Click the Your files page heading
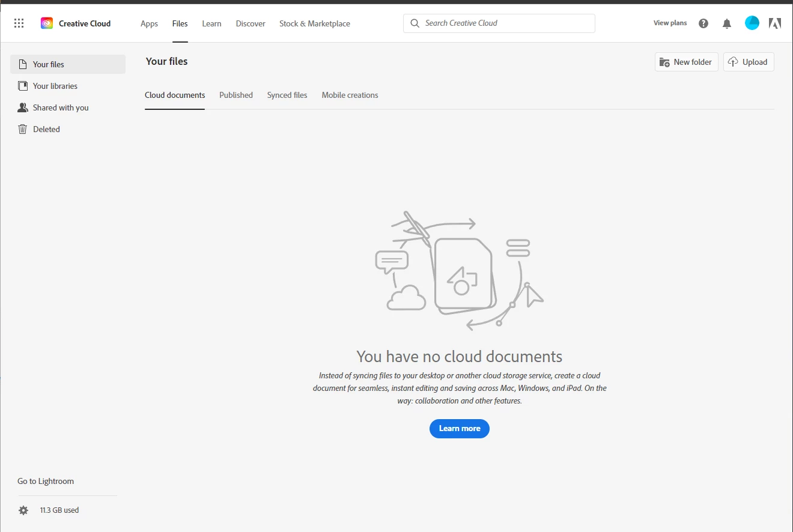Viewport: 793px width, 532px height. (167, 61)
